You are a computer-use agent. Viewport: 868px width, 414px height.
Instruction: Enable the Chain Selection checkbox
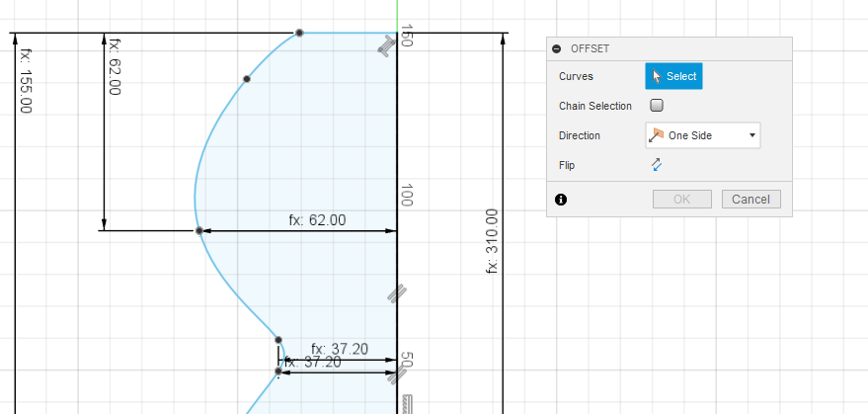(657, 106)
